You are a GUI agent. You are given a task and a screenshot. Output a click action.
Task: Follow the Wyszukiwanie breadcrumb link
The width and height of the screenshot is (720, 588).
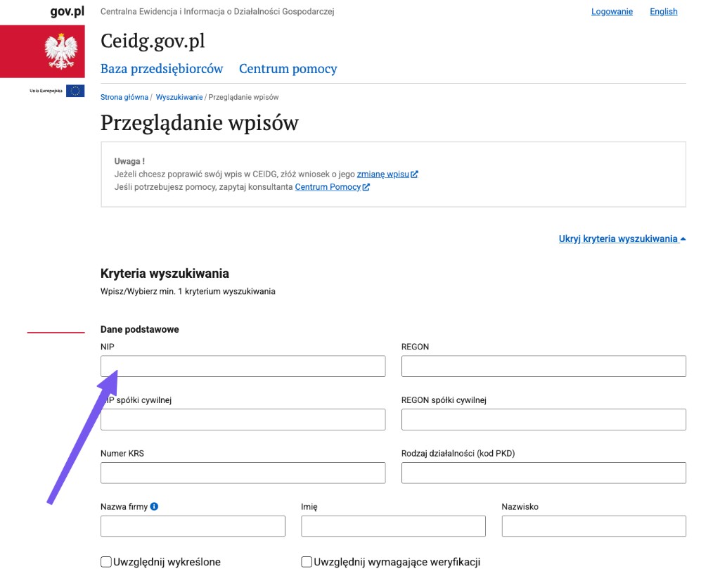[x=179, y=97]
